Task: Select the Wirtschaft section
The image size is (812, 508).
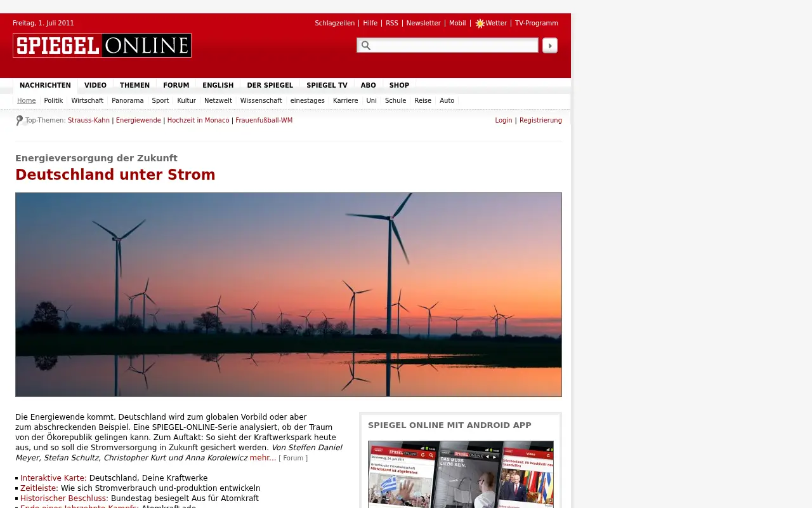Action: 87,101
